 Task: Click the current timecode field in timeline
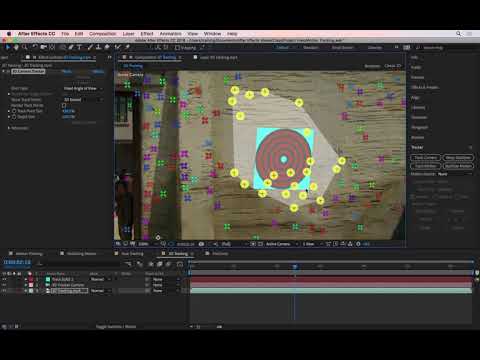17,262
